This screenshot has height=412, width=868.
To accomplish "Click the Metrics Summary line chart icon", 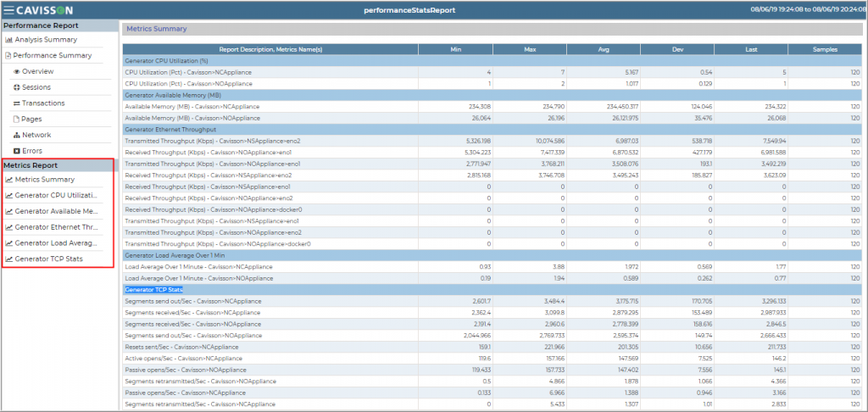I will point(8,180).
